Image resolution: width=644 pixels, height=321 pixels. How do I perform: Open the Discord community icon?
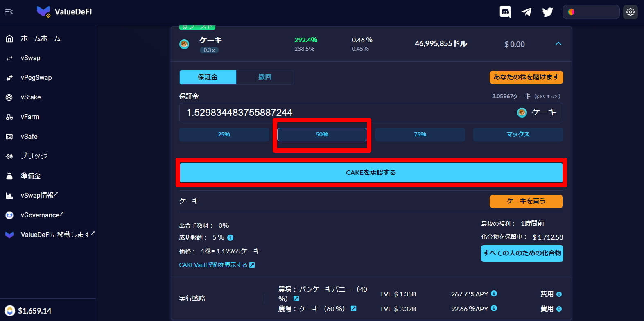pos(505,12)
